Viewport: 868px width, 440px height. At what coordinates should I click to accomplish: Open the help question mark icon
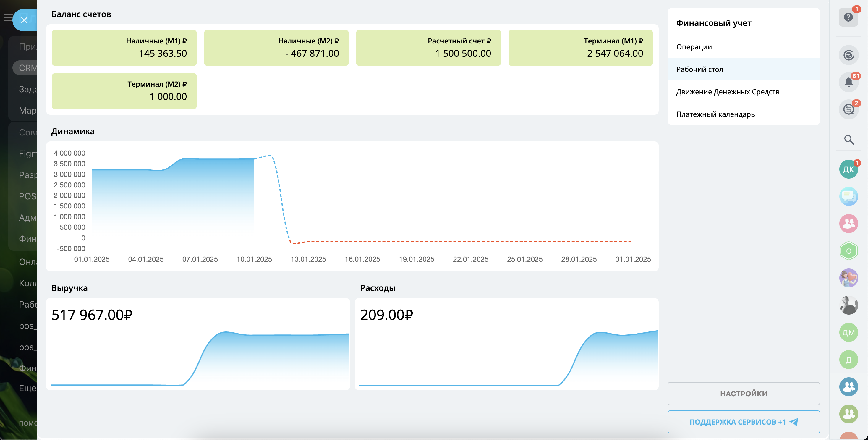pos(848,17)
